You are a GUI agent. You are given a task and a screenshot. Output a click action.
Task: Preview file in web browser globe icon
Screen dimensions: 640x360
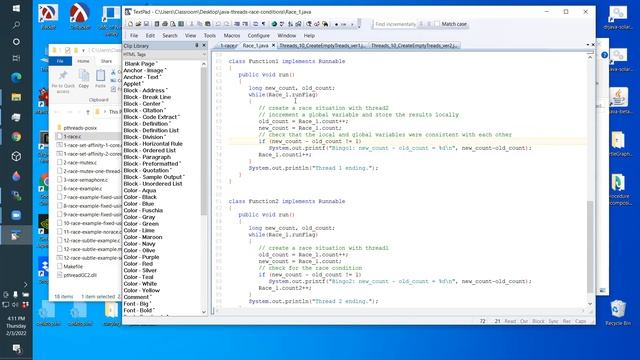274,24
